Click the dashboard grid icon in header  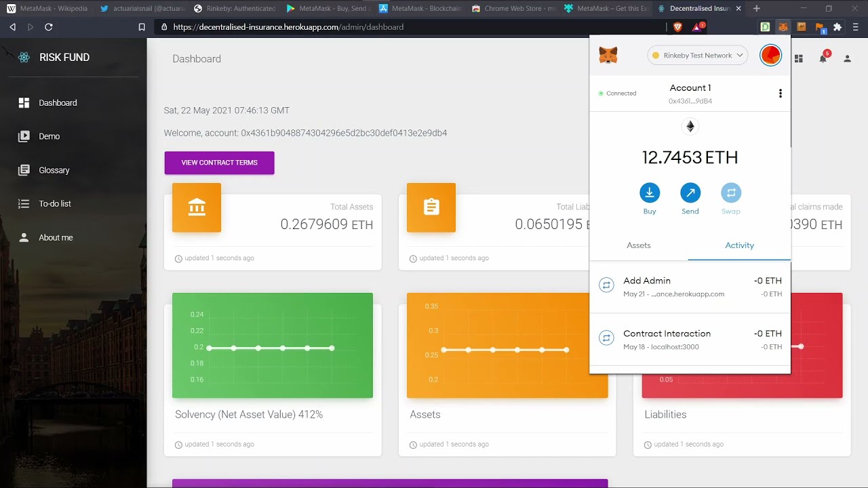pyautogui.click(x=798, y=59)
